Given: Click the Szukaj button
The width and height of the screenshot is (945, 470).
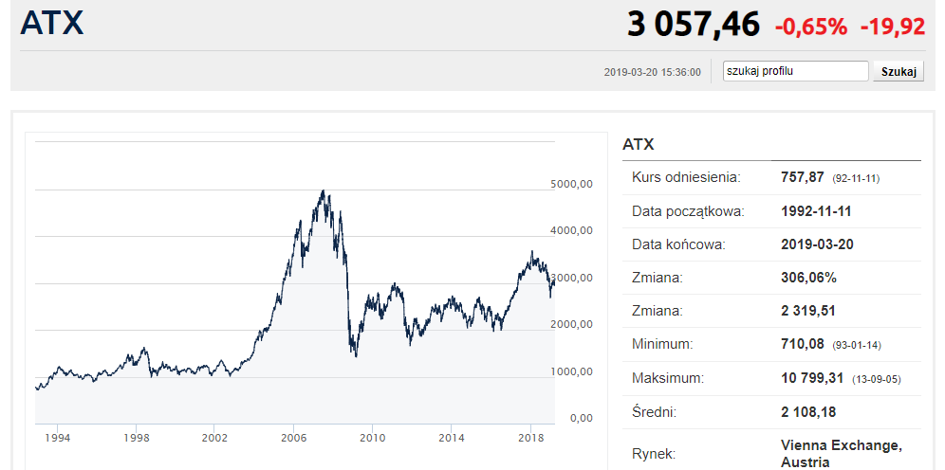Looking at the screenshot, I should (899, 72).
